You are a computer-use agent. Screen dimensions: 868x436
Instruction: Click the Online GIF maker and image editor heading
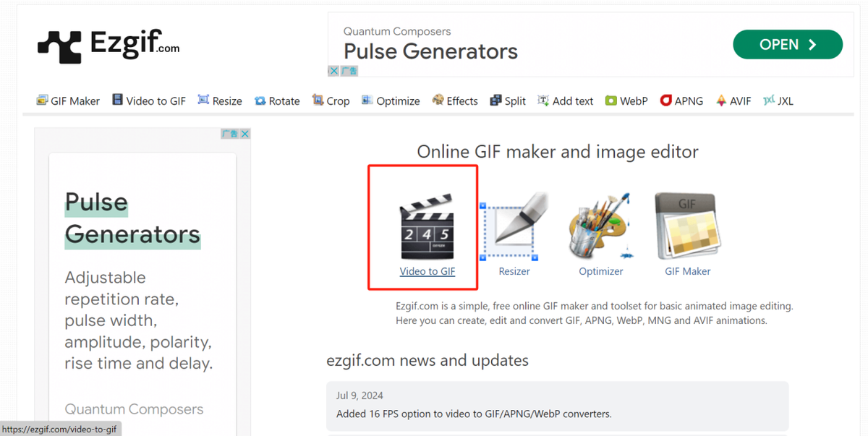point(558,152)
